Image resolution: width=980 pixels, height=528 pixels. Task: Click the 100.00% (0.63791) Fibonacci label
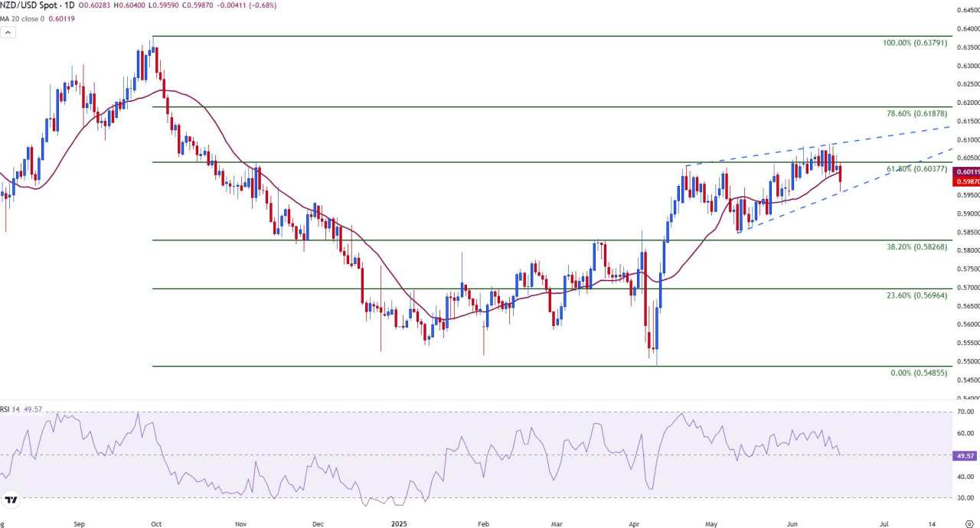pyautogui.click(x=915, y=44)
